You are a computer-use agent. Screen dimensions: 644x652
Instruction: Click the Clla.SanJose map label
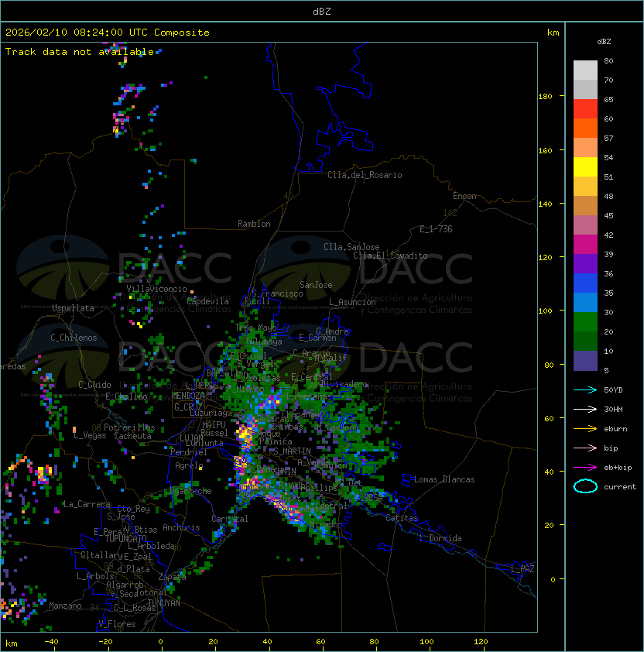[351, 247]
